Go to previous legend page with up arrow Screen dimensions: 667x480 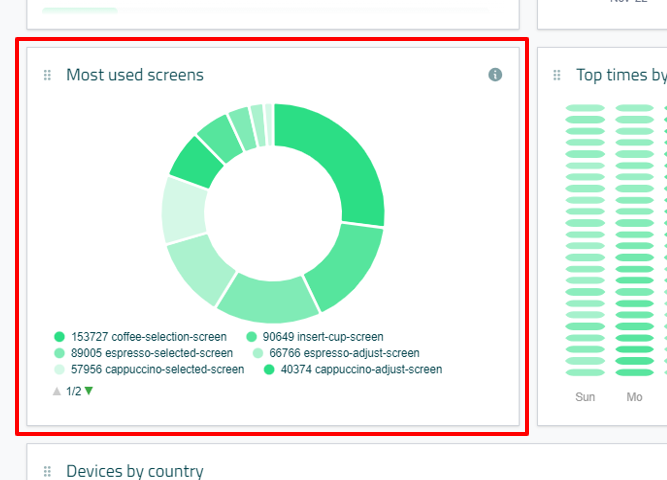click(57, 391)
